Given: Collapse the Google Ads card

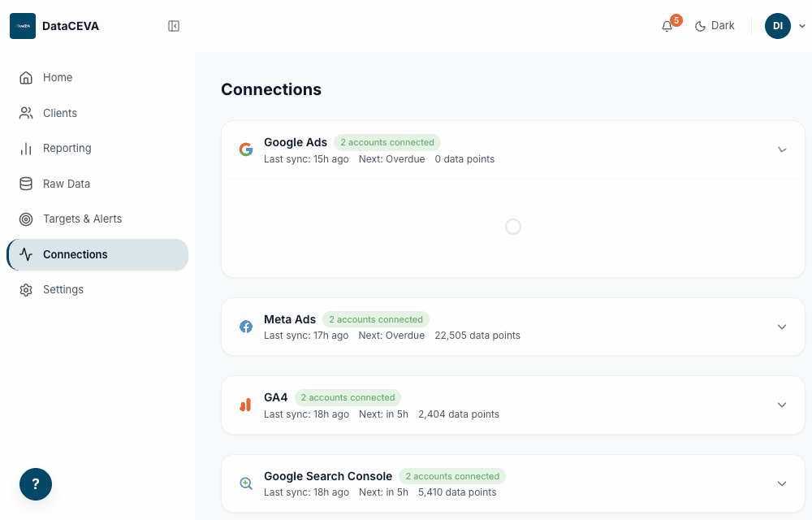Looking at the screenshot, I should (x=782, y=149).
